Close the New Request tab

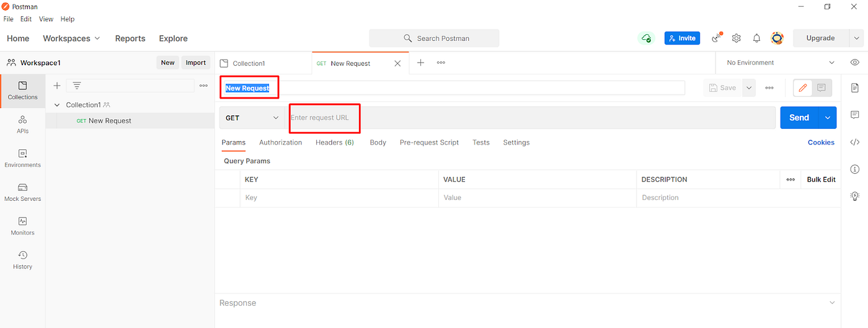pos(397,63)
